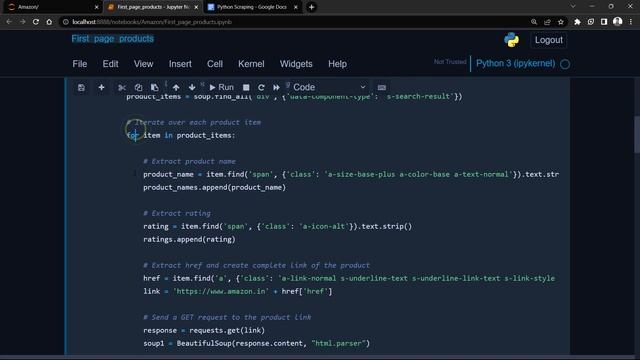Viewport: 640px width, 360px height.
Task: Click the ratings.append(rating) line
Action: (x=189, y=240)
